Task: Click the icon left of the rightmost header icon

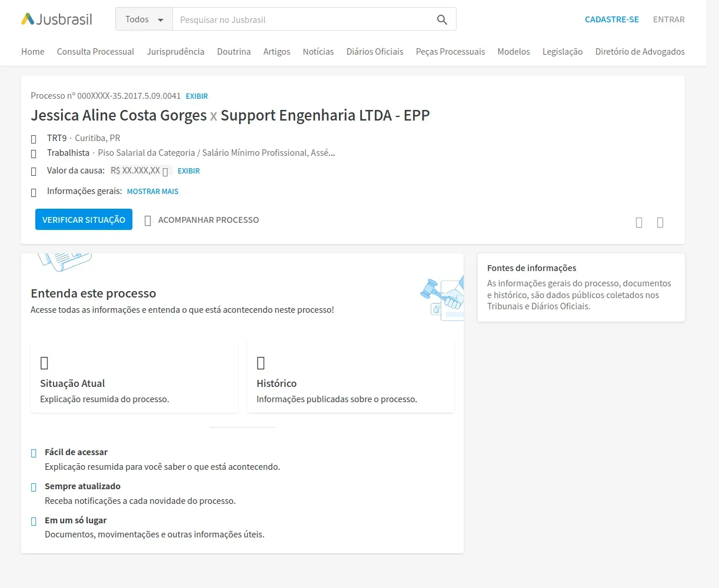Action: coord(639,222)
